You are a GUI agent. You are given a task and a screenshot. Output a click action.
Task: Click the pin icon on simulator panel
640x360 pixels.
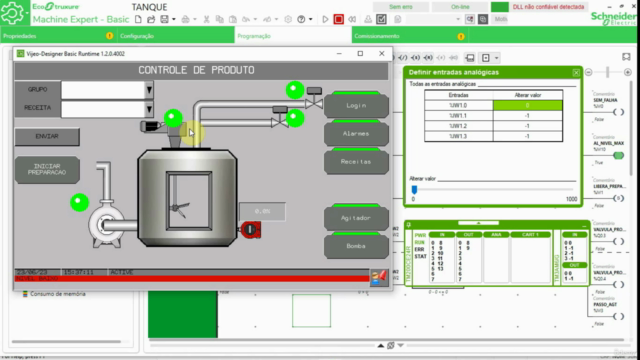pos(409,225)
